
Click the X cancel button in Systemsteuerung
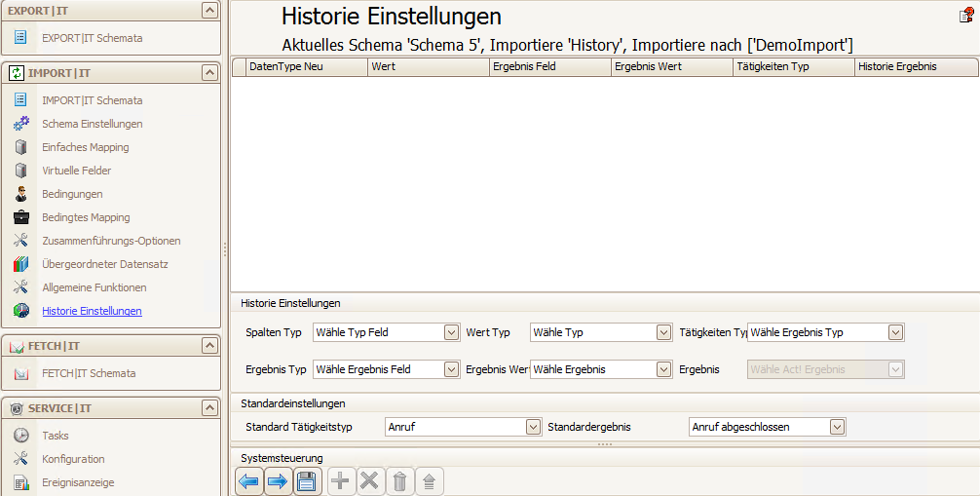click(x=370, y=481)
